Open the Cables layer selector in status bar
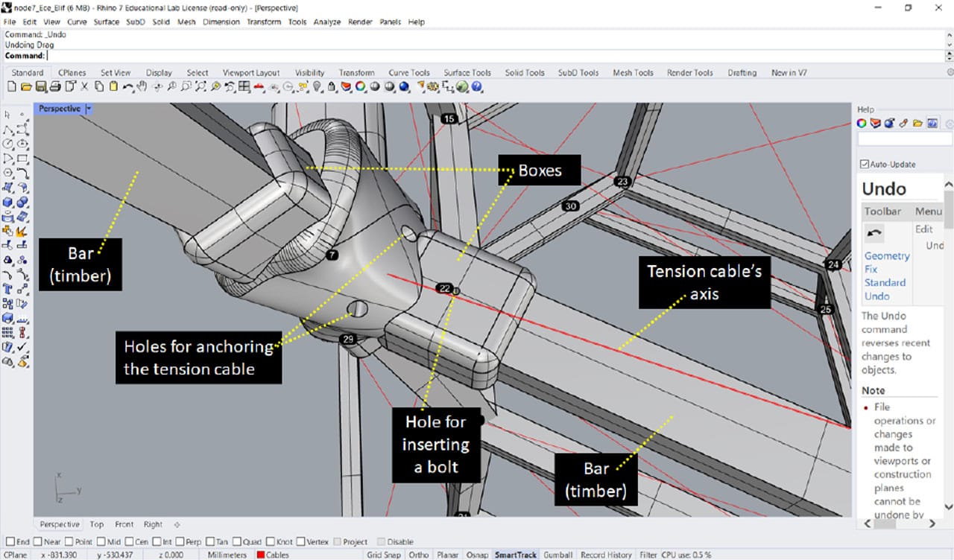954x560 pixels. coord(273,555)
